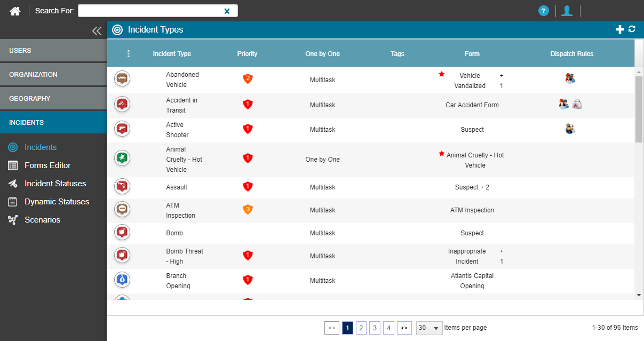Click the Abandoned Vehicle dispatch rule icon
This screenshot has width=644, height=341.
click(570, 78)
